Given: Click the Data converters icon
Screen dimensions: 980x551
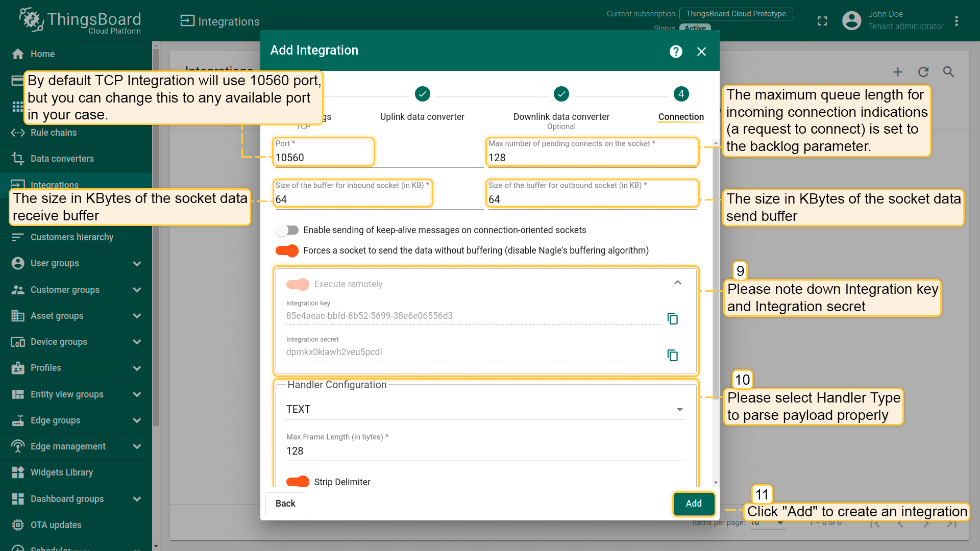Looking at the screenshot, I should point(18,159).
